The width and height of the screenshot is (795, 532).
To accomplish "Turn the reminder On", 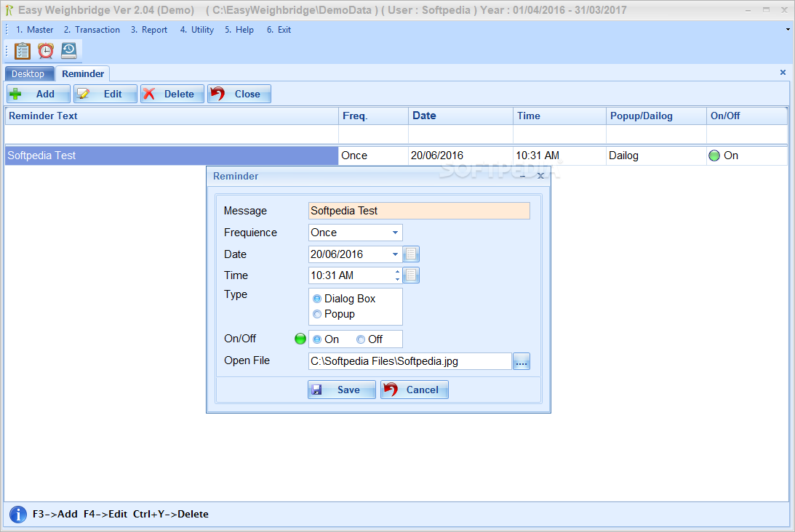I will (x=317, y=339).
